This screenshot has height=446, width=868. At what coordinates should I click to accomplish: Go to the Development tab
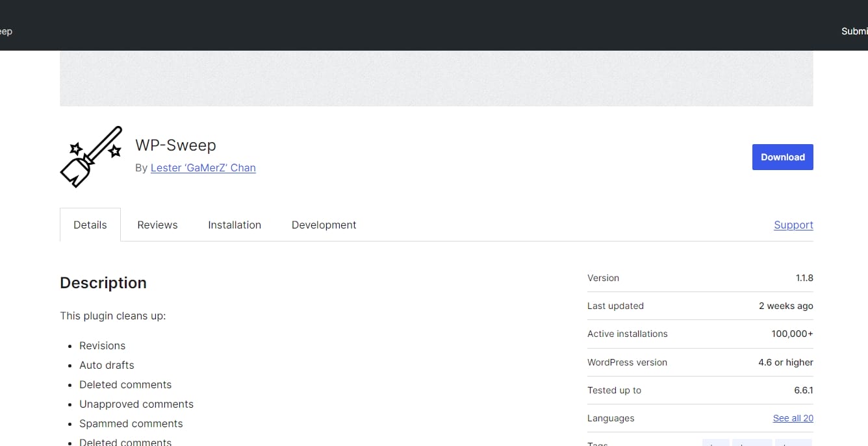coord(324,225)
